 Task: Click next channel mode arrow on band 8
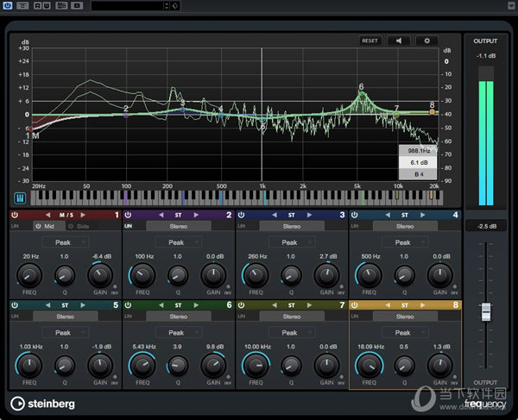coord(422,305)
